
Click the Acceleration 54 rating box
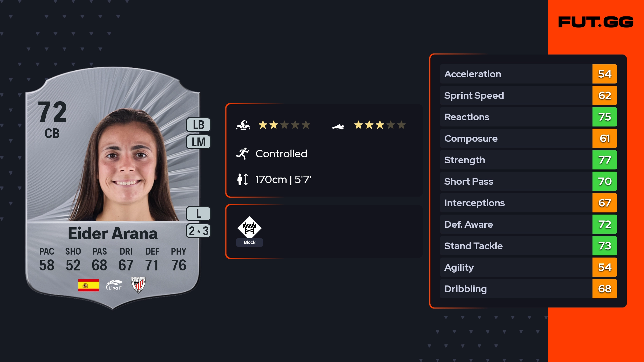coord(605,74)
